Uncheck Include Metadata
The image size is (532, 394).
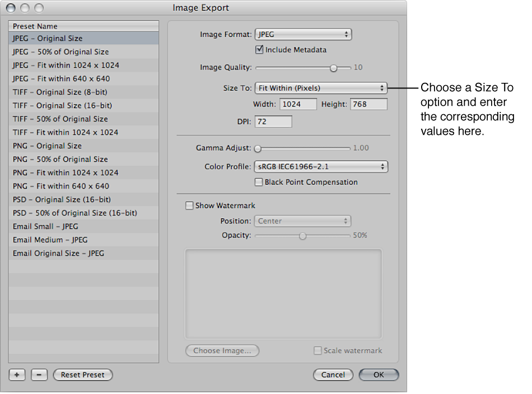click(259, 49)
